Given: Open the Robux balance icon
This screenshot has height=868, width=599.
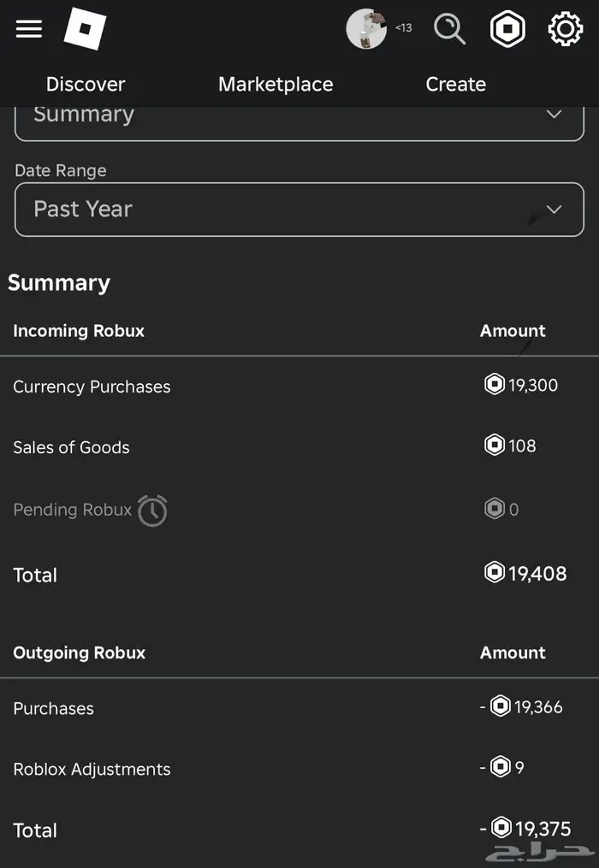Looking at the screenshot, I should (507, 28).
